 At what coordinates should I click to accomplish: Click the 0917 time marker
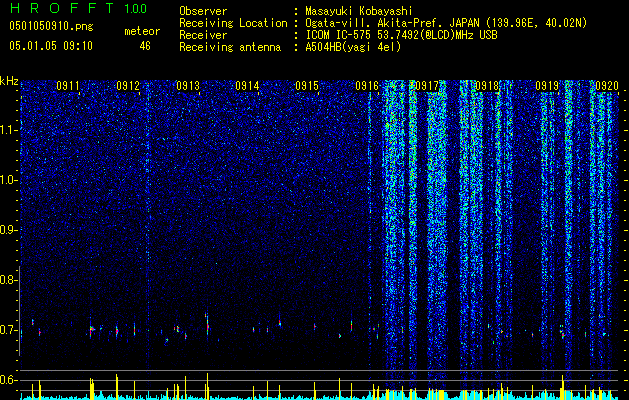click(x=427, y=85)
